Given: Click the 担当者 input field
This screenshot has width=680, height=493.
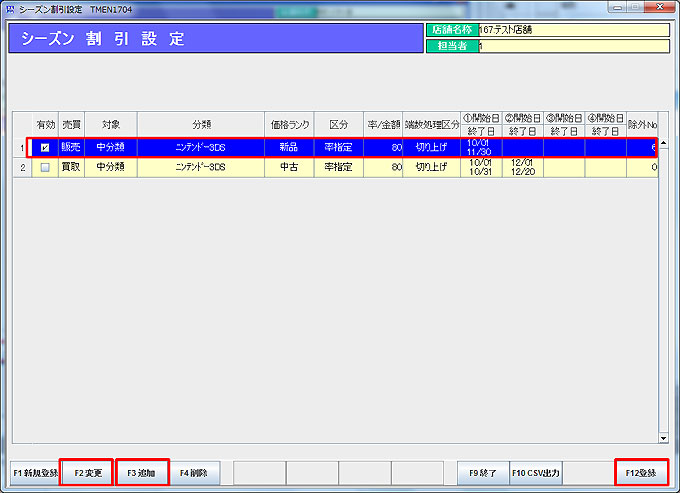Looking at the screenshot, I should pyautogui.click(x=573, y=46).
